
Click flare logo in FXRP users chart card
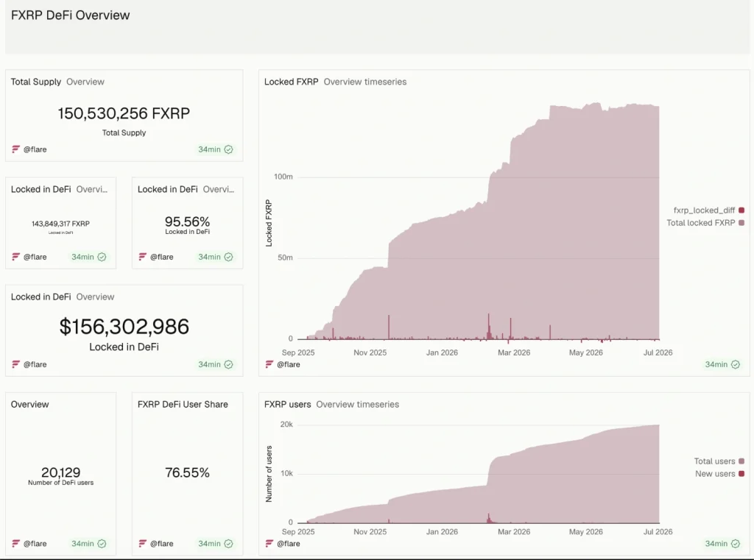(x=269, y=544)
